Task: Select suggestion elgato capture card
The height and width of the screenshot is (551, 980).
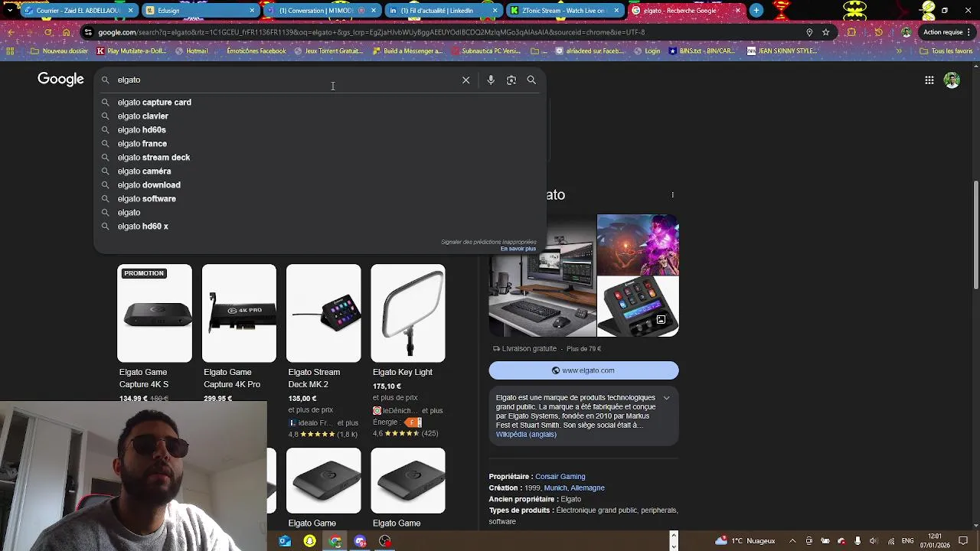Action: [319, 102]
